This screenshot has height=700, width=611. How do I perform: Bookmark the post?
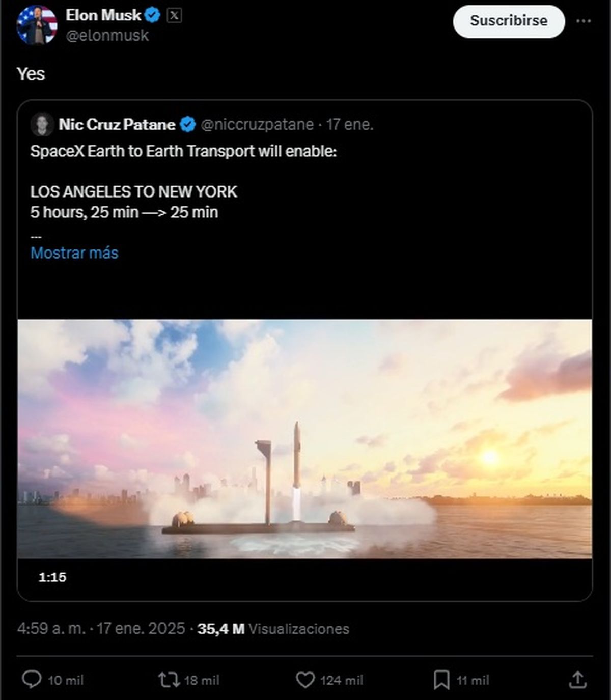[441, 679]
